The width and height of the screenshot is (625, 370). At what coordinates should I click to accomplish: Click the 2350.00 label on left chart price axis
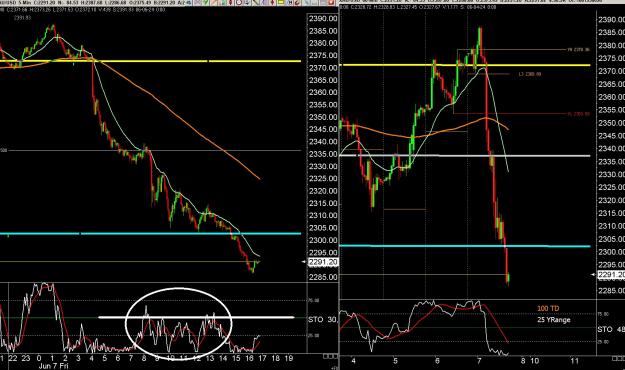click(323, 117)
